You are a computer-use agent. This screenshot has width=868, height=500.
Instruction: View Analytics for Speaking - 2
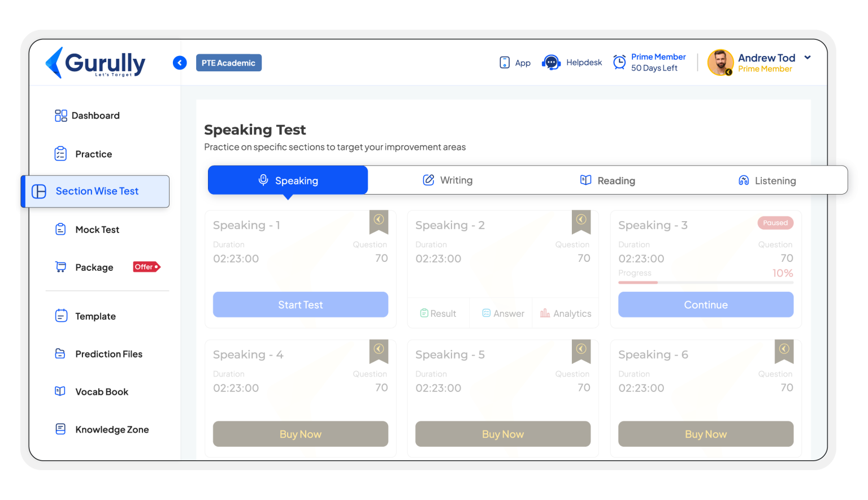coord(566,313)
